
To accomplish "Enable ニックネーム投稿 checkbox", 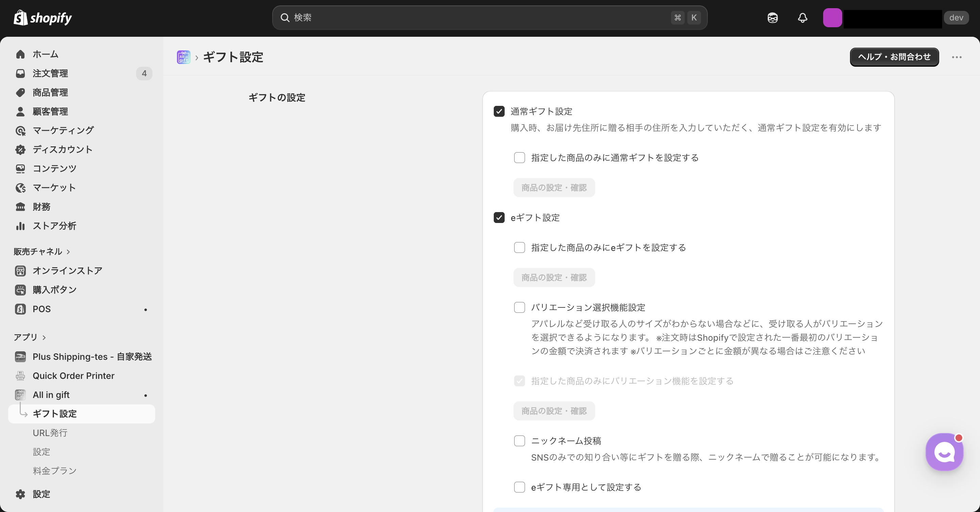I will coord(519,441).
